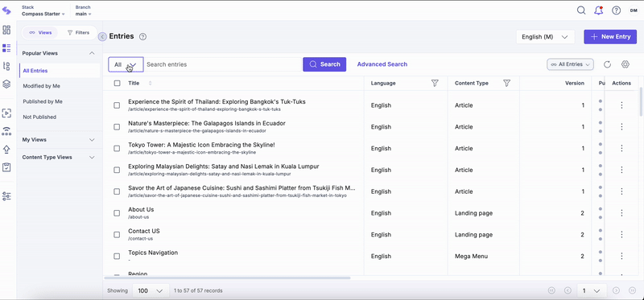Open actions menu for Tokyo Tower entry
644x300 pixels.
point(621,148)
